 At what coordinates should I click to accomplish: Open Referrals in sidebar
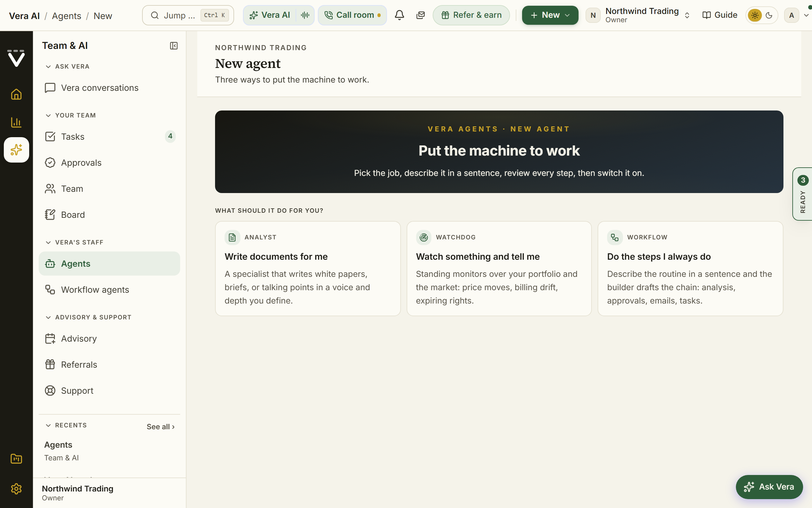109,365
